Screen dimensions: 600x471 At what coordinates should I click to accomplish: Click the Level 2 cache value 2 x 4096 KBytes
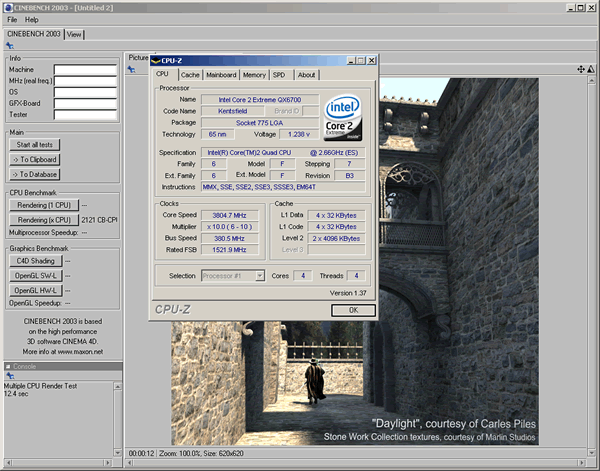tap(336, 238)
